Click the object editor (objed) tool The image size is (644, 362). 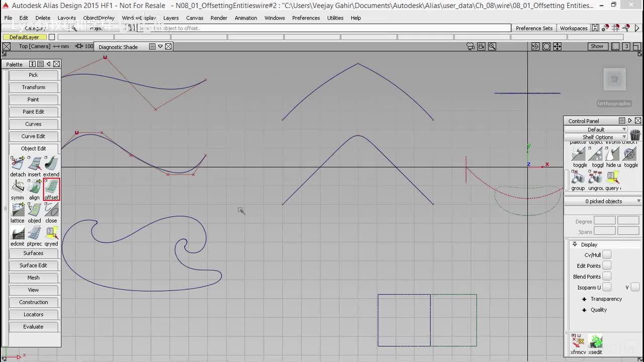(34, 210)
